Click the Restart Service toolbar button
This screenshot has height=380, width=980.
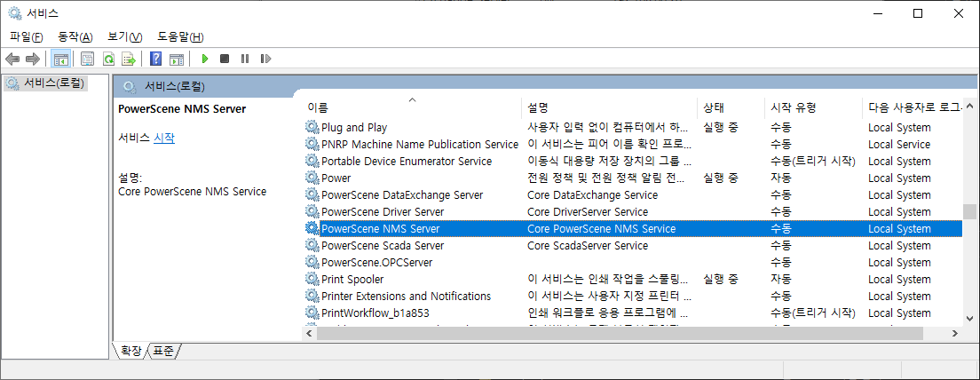pyautogui.click(x=265, y=59)
